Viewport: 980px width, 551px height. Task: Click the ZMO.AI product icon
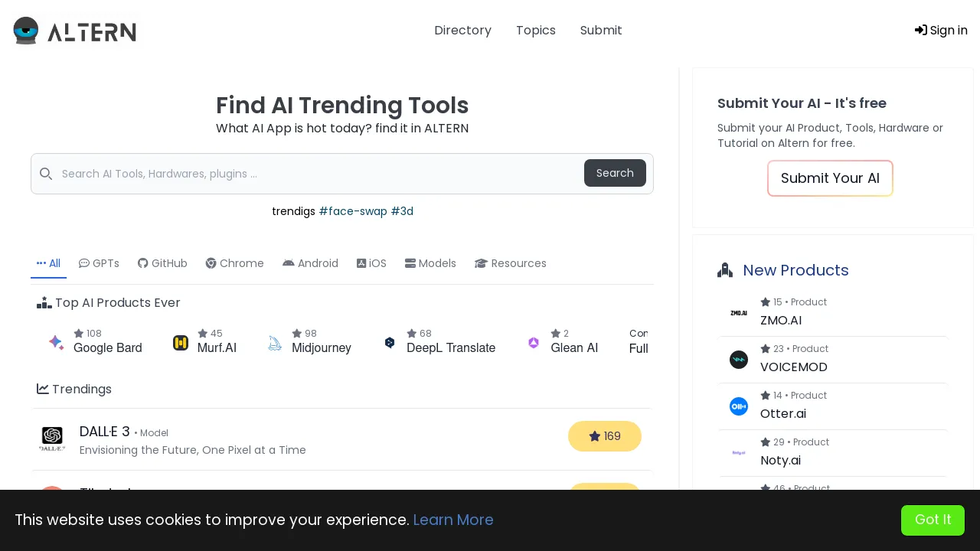pyautogui.click(x=738, y=313)
